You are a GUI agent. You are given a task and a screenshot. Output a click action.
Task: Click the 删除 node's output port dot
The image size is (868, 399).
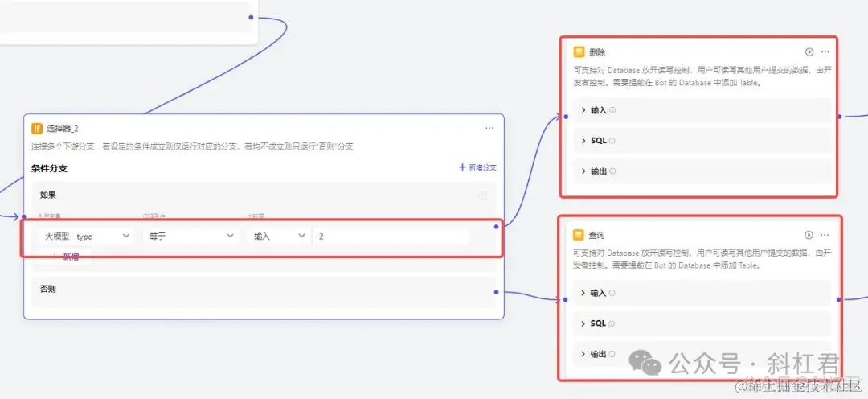coord(839,117)
